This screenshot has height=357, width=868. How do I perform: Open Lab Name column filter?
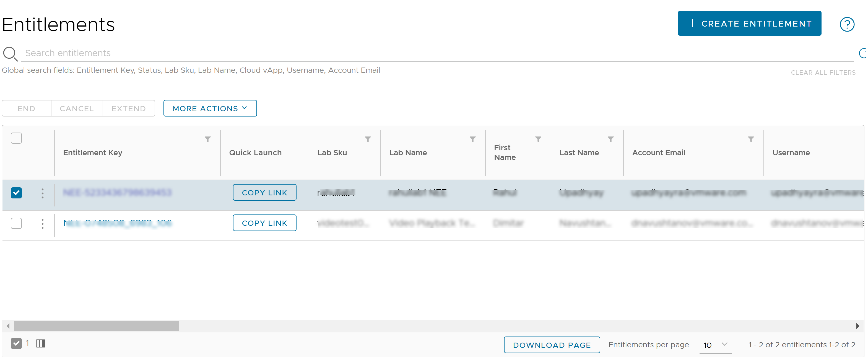472,139
